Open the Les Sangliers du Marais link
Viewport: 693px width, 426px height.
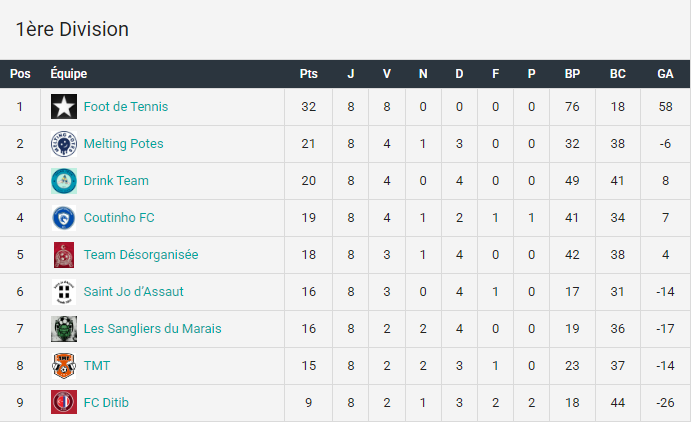click(152, 329)
